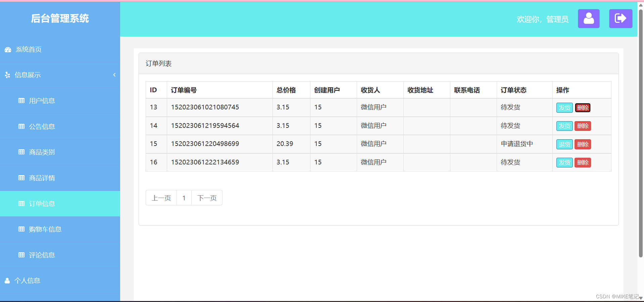Open 系统首页 in the sidebar
This screenshot has height=302, width=644.
60,50
